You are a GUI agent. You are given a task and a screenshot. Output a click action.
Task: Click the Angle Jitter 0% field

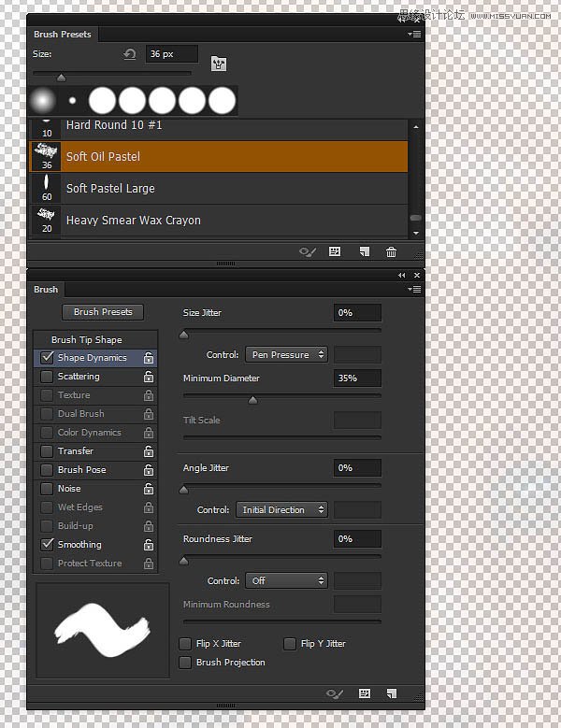point(357,468)
